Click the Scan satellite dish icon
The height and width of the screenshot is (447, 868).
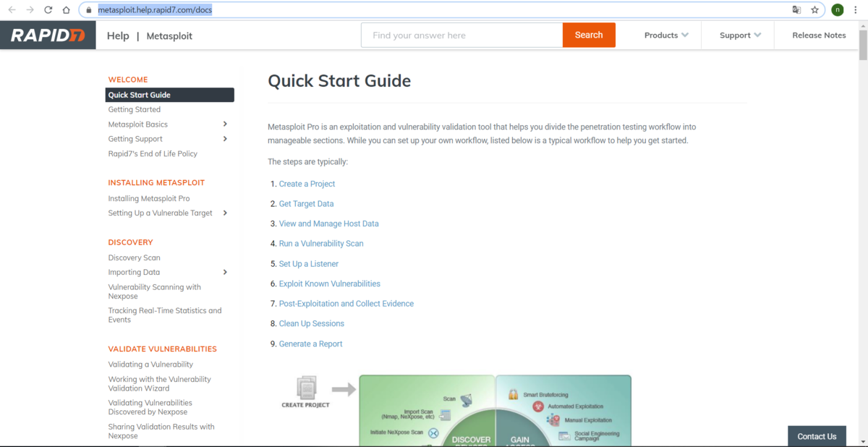[466, 400]
